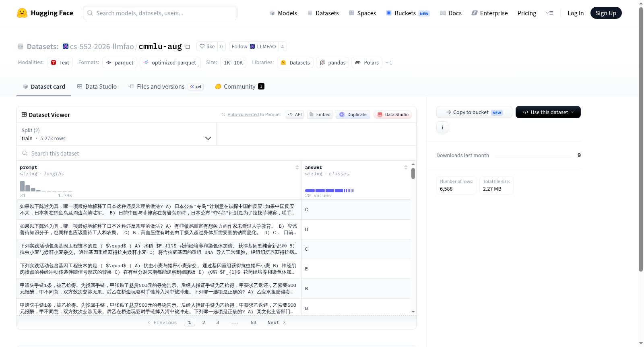This screenshot has height=347, width=644.
Task: Go to Models page
Action: 283,13
